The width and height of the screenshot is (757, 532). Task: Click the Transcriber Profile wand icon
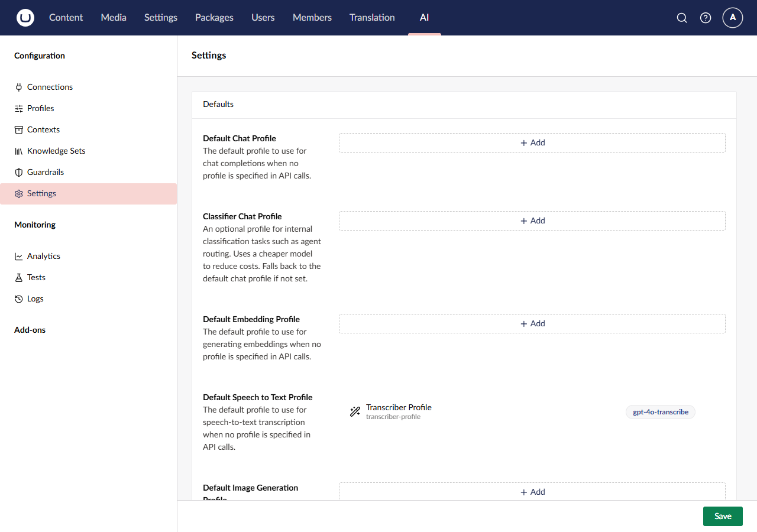point(355,412)
